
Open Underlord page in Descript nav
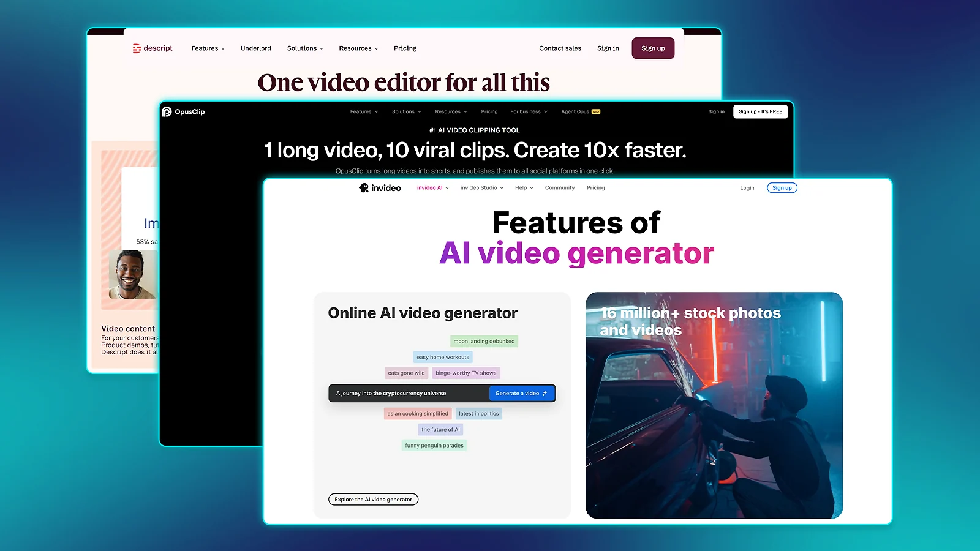pos(256,48)
